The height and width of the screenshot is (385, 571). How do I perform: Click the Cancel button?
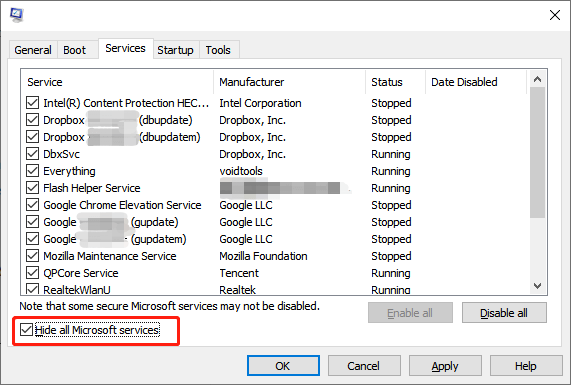(x=364, y=366)
